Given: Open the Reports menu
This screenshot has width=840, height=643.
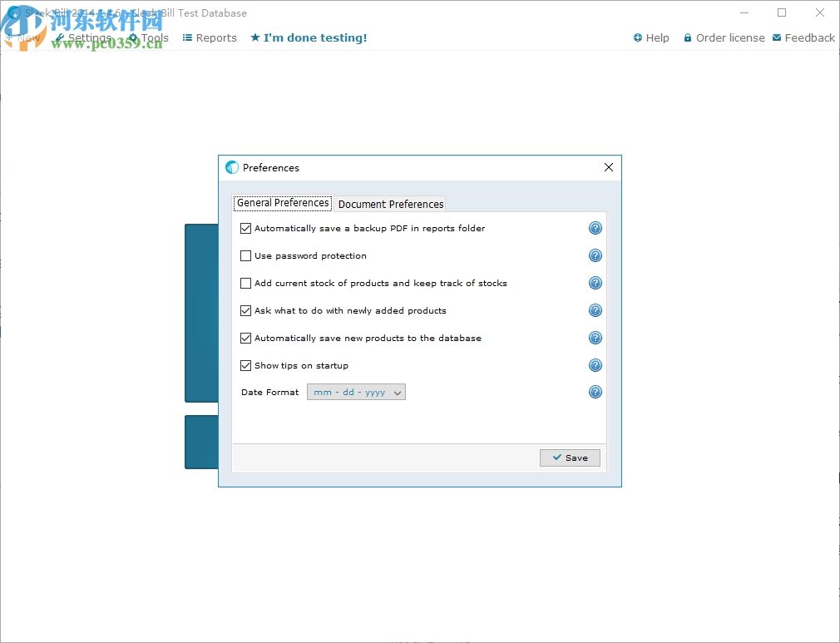Looking at the screenshot, I should pos(210,37).
